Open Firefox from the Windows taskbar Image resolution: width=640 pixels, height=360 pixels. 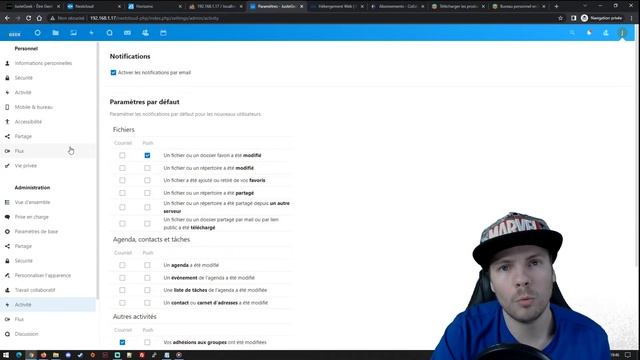pos(43,355)
